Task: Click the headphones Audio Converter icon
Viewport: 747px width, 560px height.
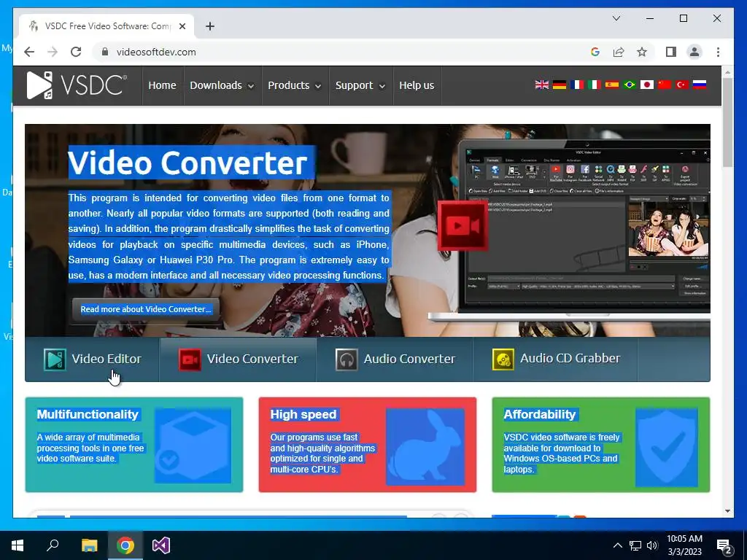Action: 347,359
